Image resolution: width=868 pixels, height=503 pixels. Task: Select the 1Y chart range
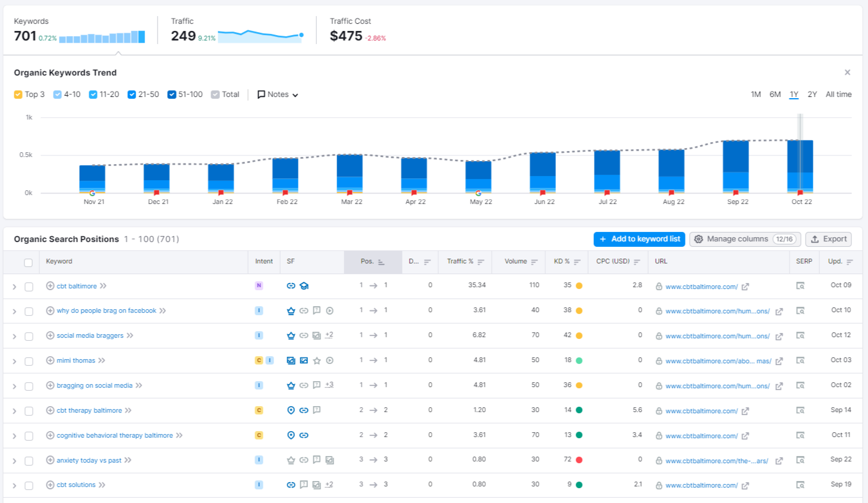(794, 95)
